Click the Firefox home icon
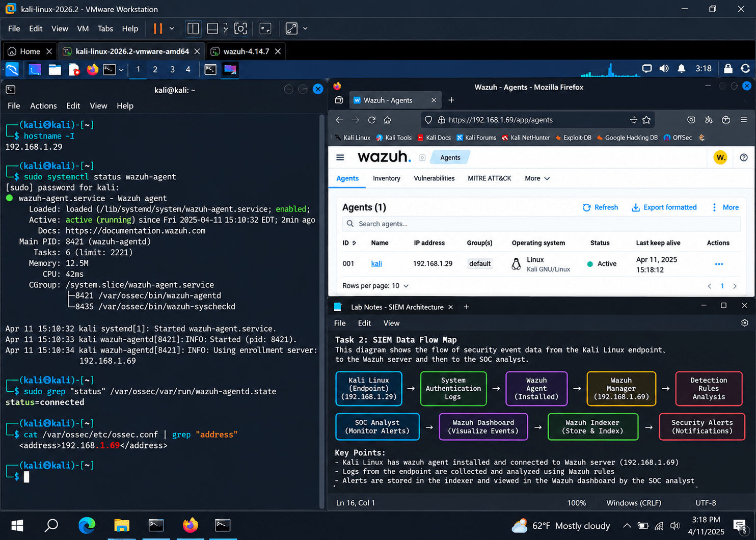Image resolution: width=756 pixels, height=540 pixels. coord(388,120)
